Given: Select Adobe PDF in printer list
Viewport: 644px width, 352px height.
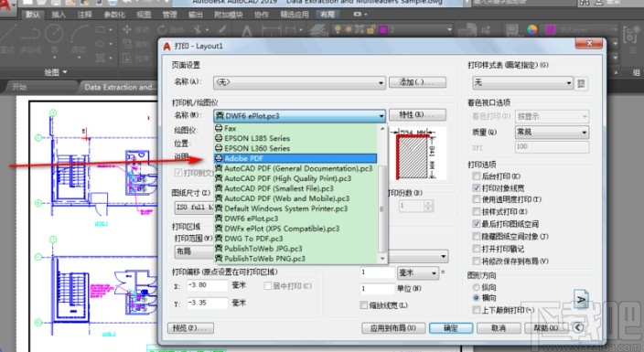Looking at the screenshot, I should coord(295,158).
